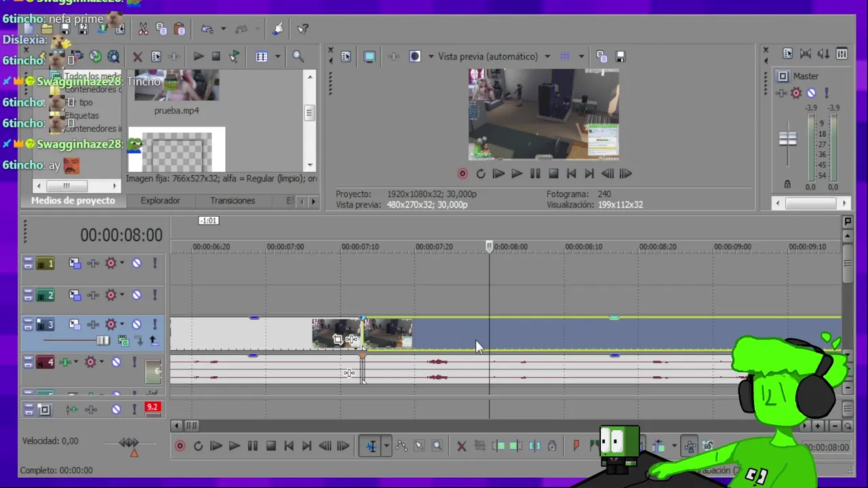
Task: Click the timeline playhead marker at 00:00:08:00
Action: [489, 247]
